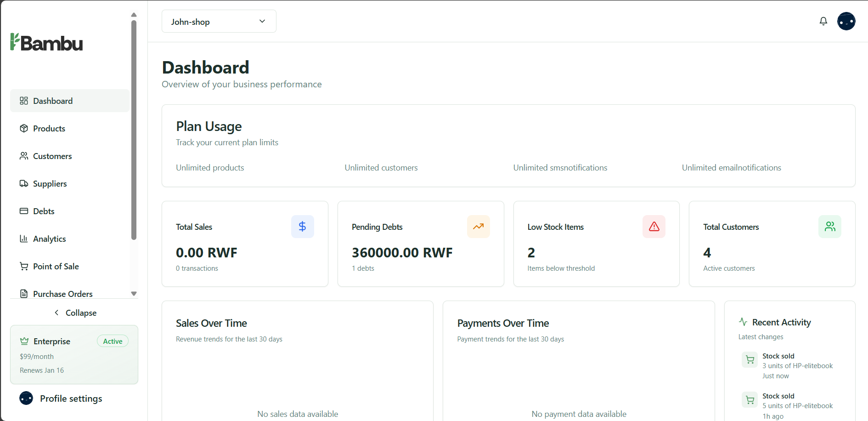Viewport: 868px width, 421px height.
Task: Click the Total Customers people icon
Action: click(x=829, y=227)
